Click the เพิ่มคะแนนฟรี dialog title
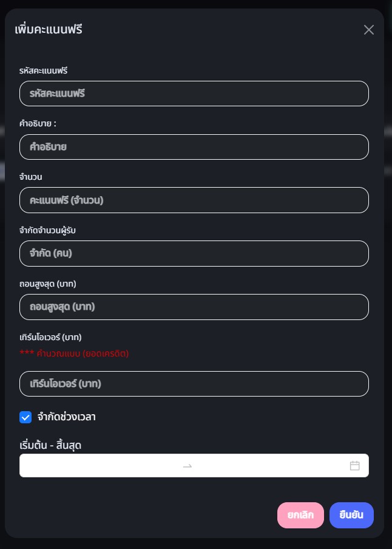This screenshot has height=549, width=392. pos(49,29)
